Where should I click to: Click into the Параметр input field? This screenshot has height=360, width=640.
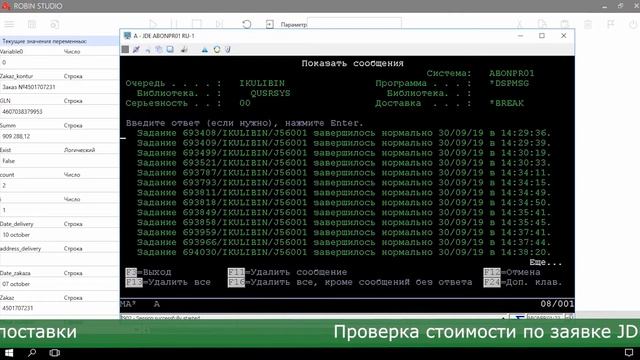tap(354, 24)
